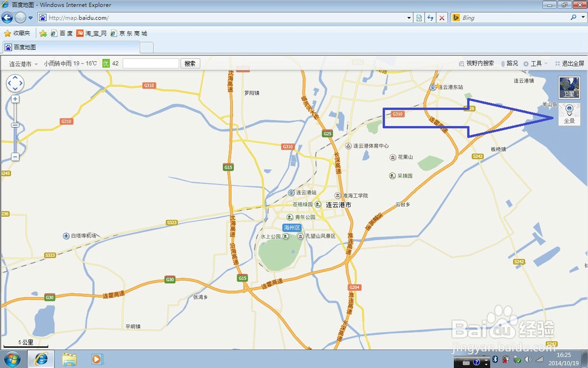Refresh the page with the blue arrows
Screen dimensions: 588x368
430,18
